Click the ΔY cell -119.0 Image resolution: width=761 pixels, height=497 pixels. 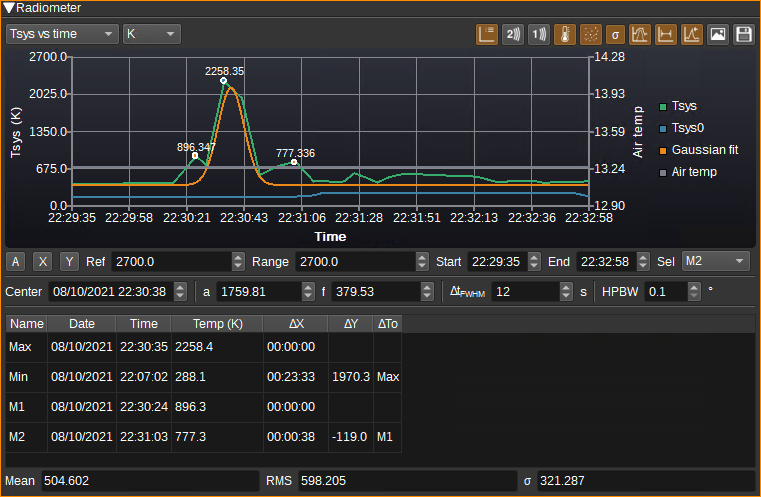tap(350, 437)
